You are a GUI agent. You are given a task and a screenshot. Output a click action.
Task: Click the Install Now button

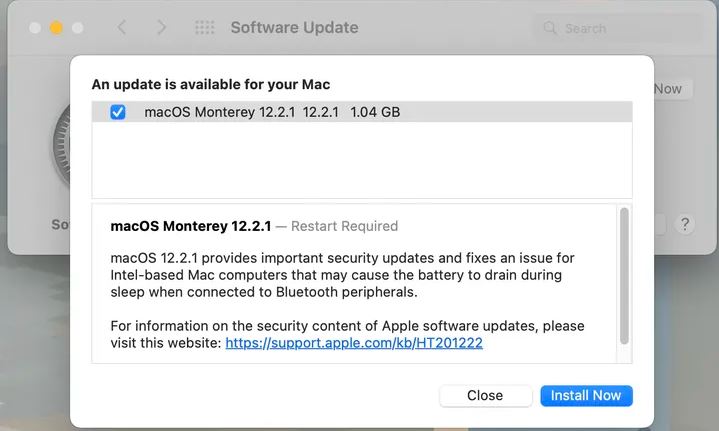coord(586,395)
